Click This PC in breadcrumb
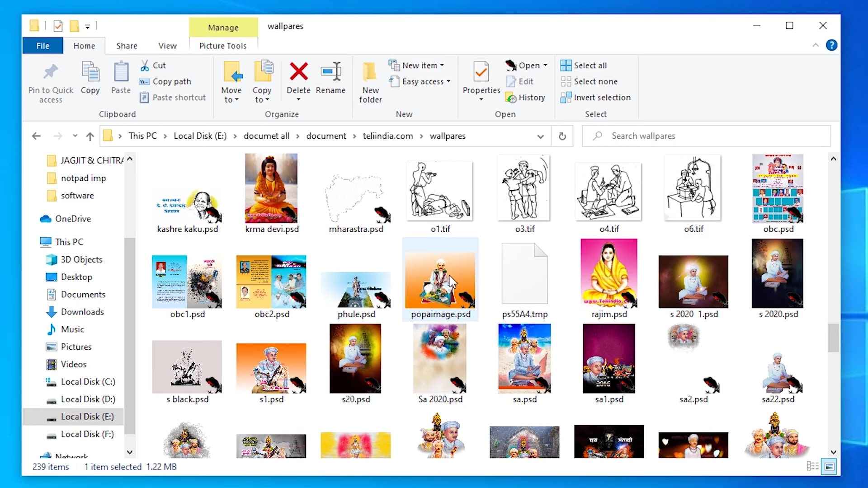 click(143, 136)
